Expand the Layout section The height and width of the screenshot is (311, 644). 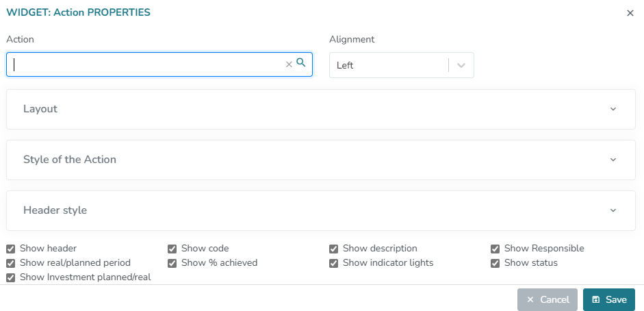613,109
